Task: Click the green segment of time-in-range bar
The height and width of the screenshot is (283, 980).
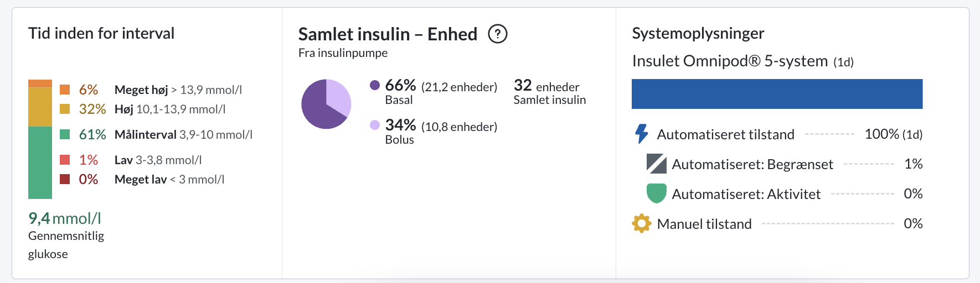Action: point(40,163)
